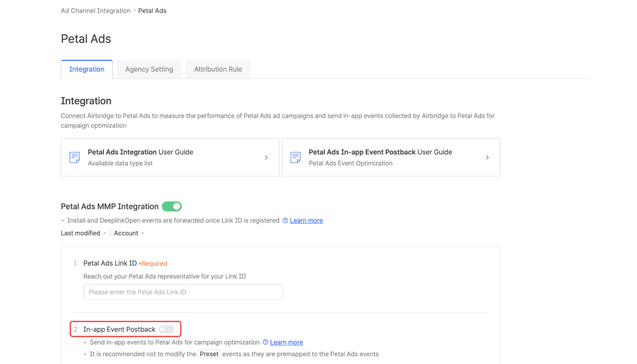Switch to the Agency Setting tab

149,69
